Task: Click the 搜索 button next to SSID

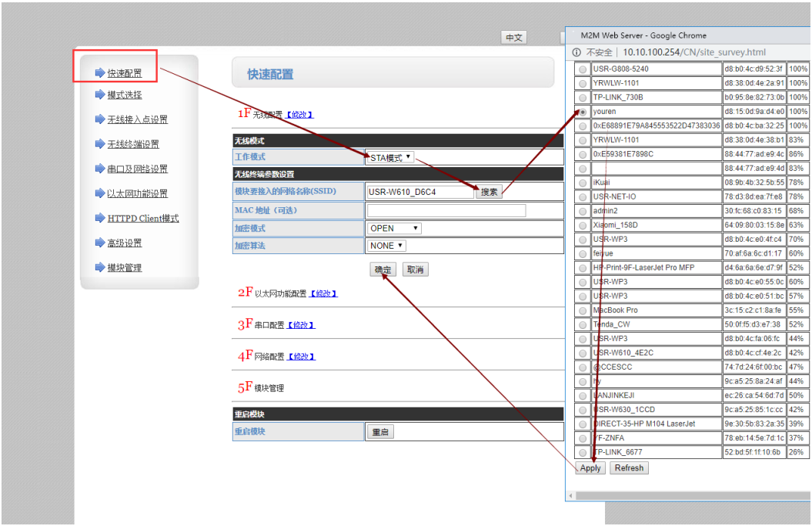Action: point(489,192)
